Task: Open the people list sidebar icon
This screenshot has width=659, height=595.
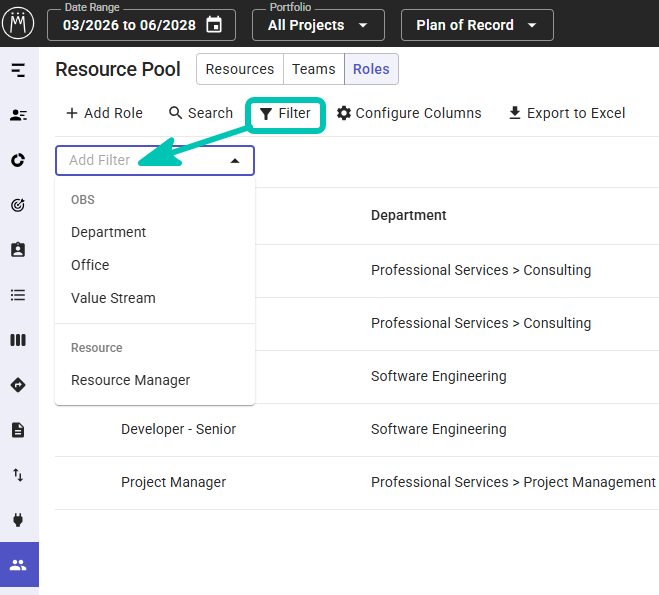Action: (x=18, y=115)
